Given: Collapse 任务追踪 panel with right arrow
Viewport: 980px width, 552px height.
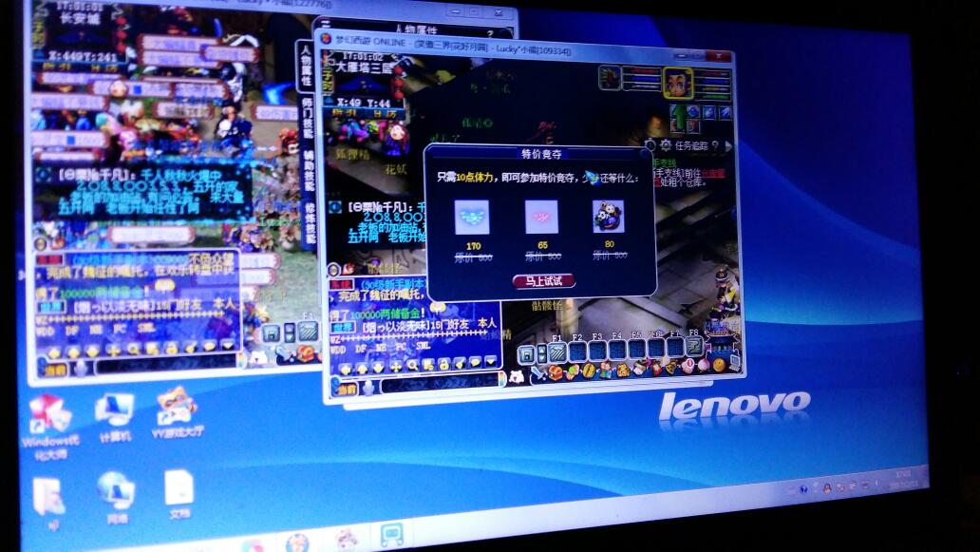Looking at the screenshot, I should 727,145.
